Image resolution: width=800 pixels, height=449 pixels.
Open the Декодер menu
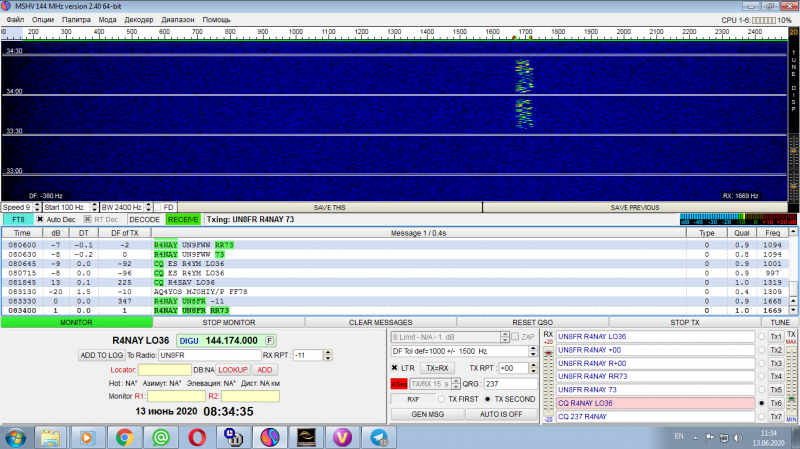(x=139, y=19)
